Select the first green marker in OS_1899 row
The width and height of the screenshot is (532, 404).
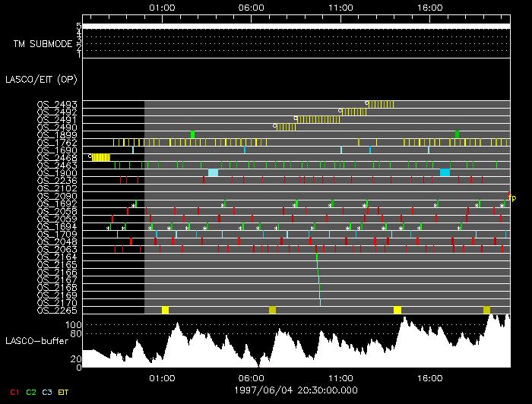pos(192,134)
